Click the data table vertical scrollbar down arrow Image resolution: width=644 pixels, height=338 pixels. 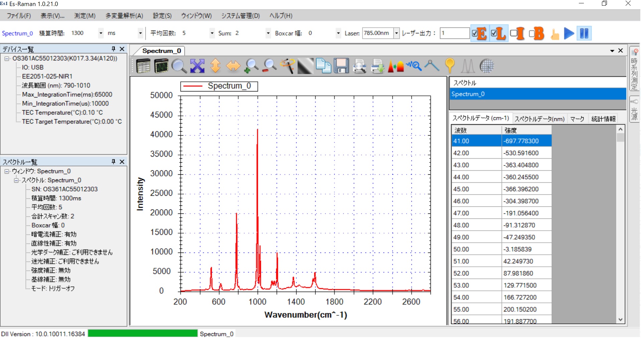[x=620, y=320]
